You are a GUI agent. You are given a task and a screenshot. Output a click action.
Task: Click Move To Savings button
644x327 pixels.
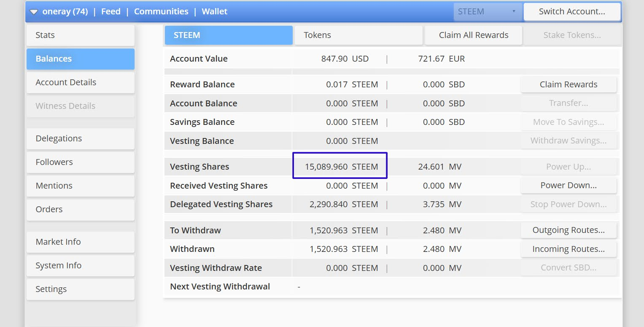(x=569, y=122)
